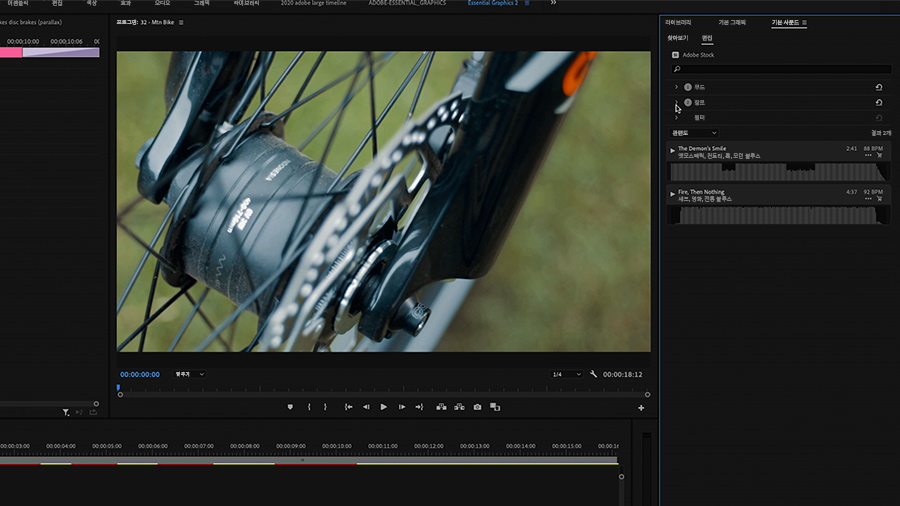Click Program monitor zoom bar left handle
The width and height of the screenshot is (900, 506).
120,395
